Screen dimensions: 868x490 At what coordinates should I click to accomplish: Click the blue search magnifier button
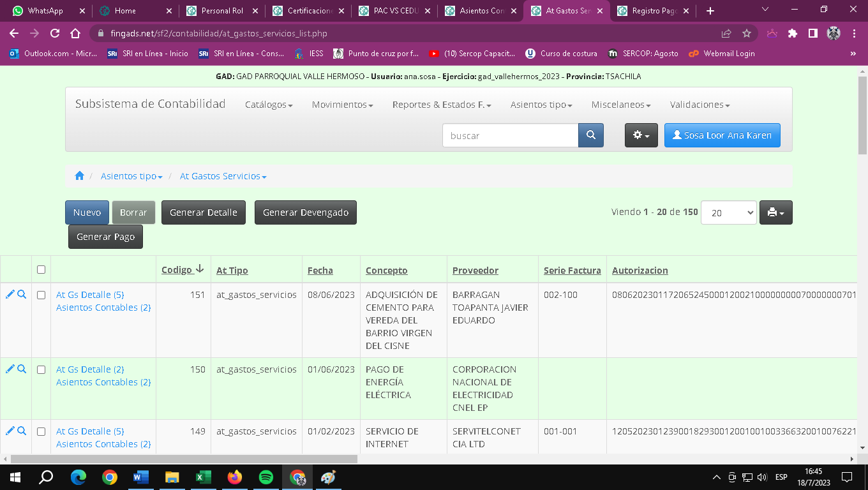coord(590,135)
